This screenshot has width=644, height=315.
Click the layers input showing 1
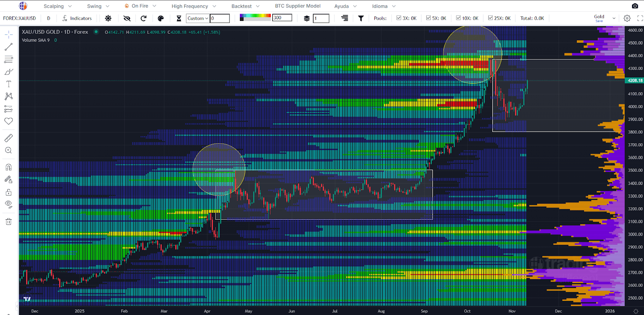(321, 18)
